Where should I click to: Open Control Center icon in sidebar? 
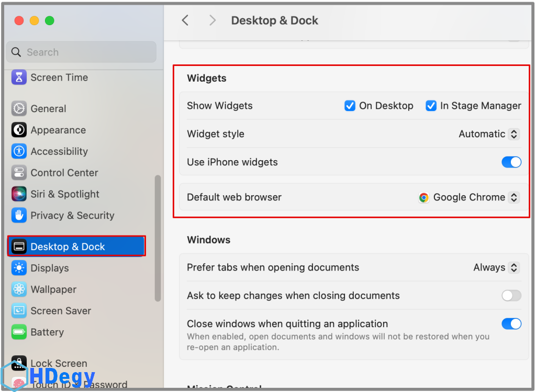coord(19,173)
